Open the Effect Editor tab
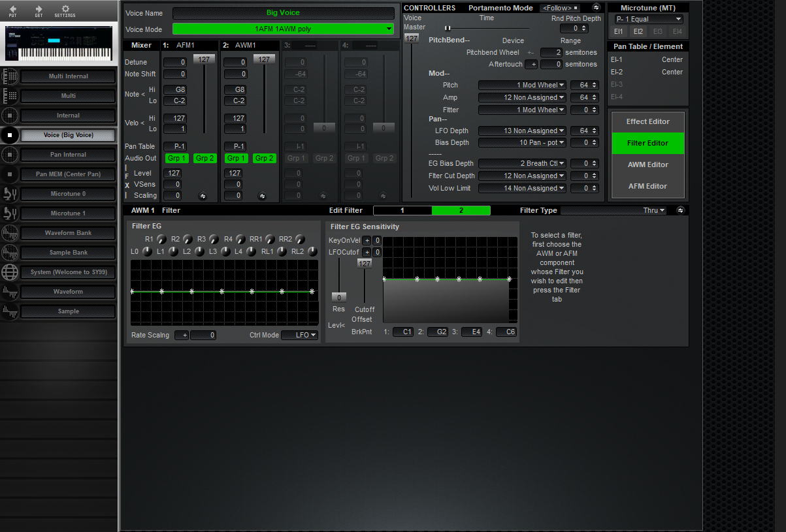 (648, 122)
